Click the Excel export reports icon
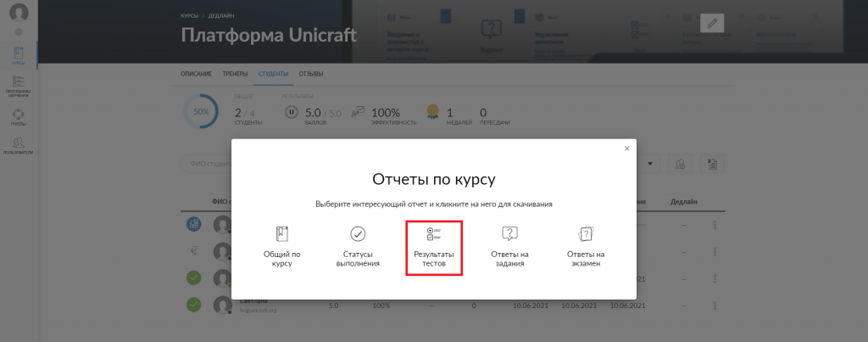 [x=712, y=164]
